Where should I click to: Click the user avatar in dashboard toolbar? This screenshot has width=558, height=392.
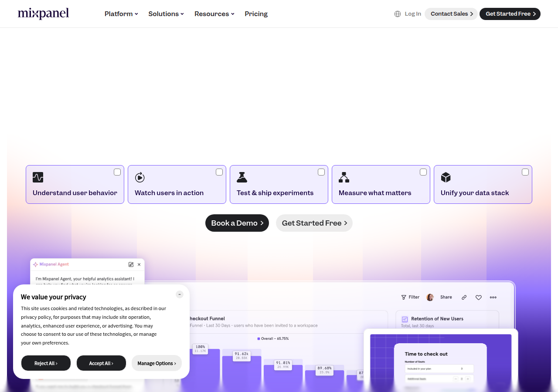click(430, 297)
